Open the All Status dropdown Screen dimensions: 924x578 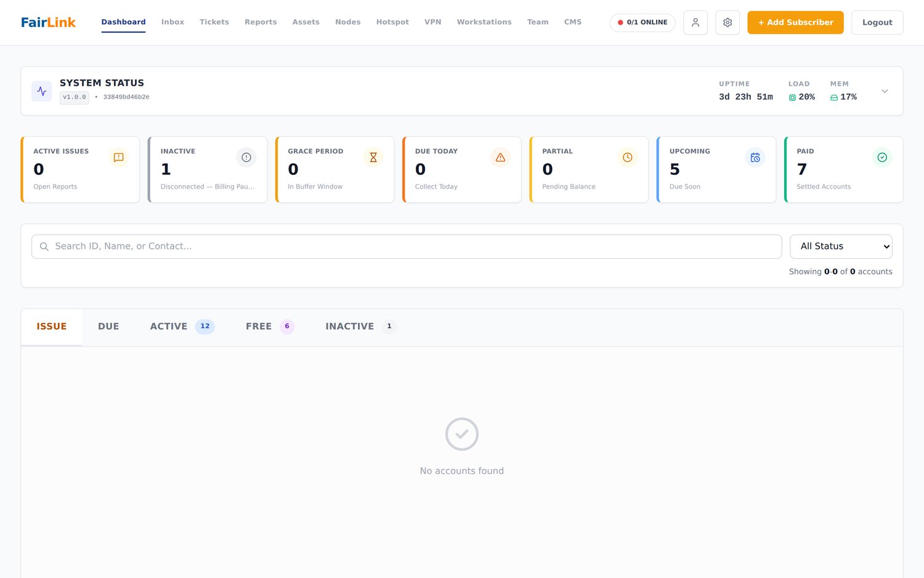click(841, 246)
